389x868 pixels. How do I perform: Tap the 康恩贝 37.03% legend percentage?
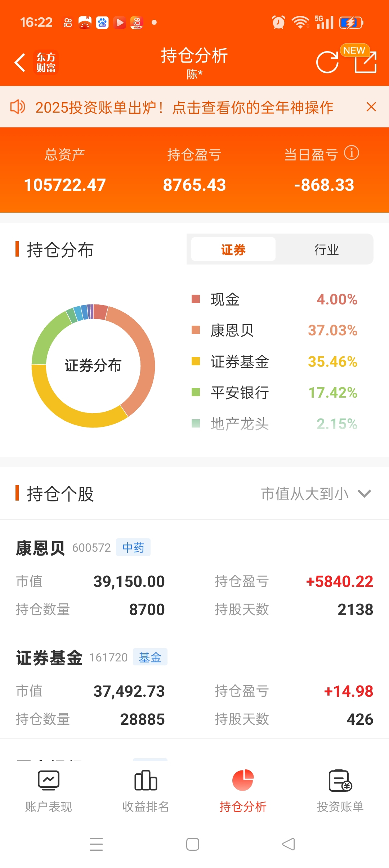(332, 330)
